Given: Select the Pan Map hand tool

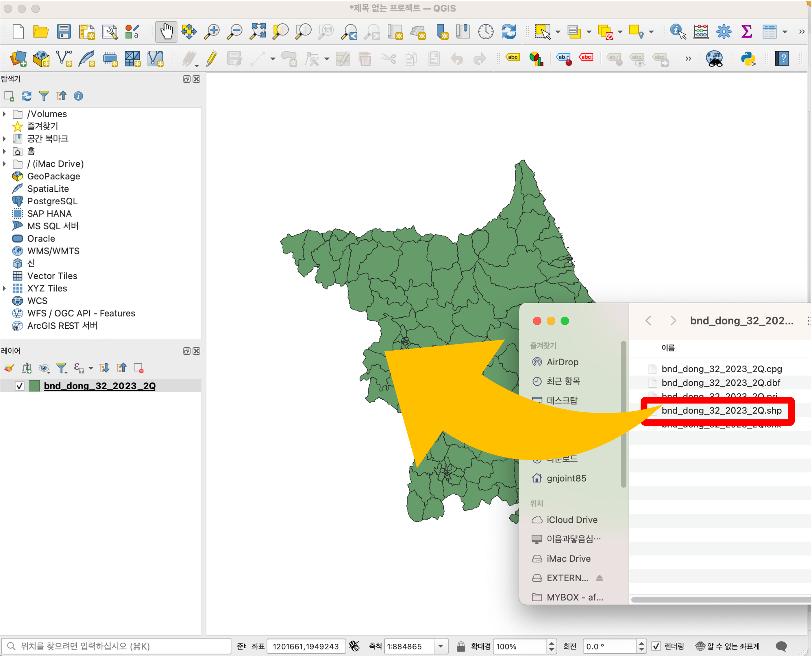Looking at the screenshot, I should pyautogui.click(x=166, y=32).
